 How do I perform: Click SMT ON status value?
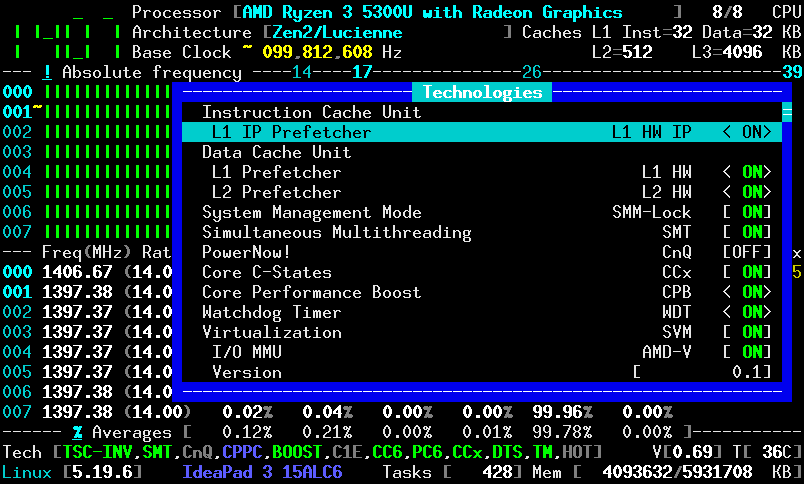click(x=747, y=232)
